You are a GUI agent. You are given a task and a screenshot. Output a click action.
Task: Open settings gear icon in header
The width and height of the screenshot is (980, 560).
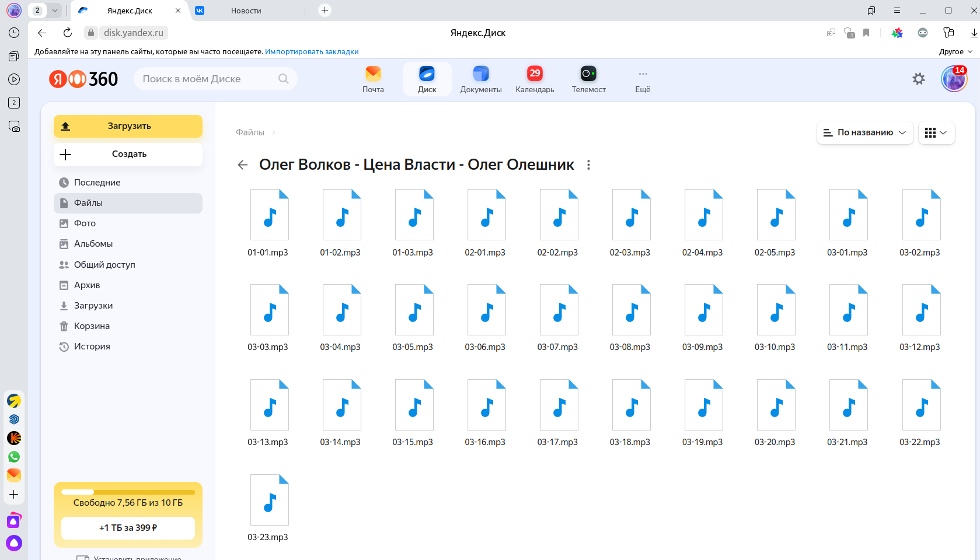pos(918,79)
